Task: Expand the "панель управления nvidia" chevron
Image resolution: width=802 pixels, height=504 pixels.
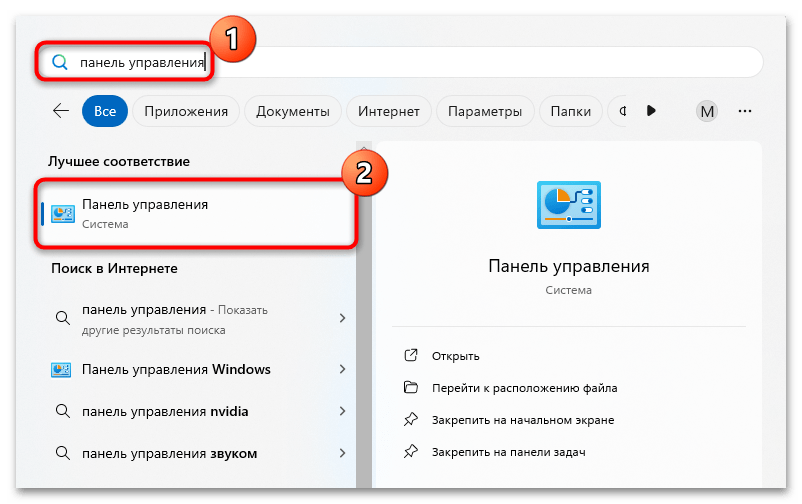Action: click(x=342, y=411)
